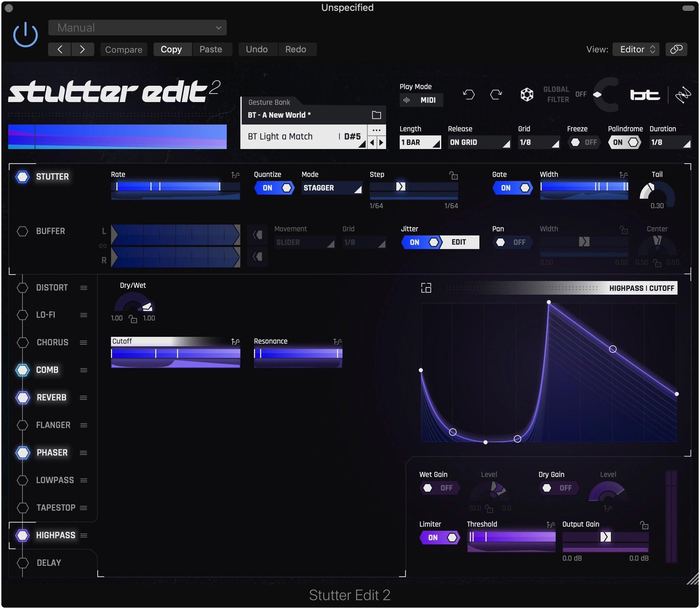Open the Manual preset dropdown
The height and width of the screenshot is (609, 700).
[137, 28]
